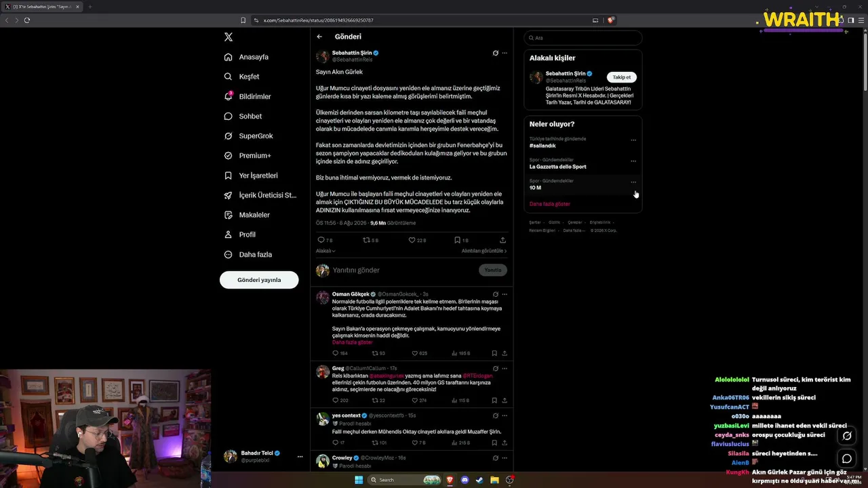Click Daha fazla göster in Osman Gökçek reply
The width and height of the screenshot is (868, 488).
(352, 342)
